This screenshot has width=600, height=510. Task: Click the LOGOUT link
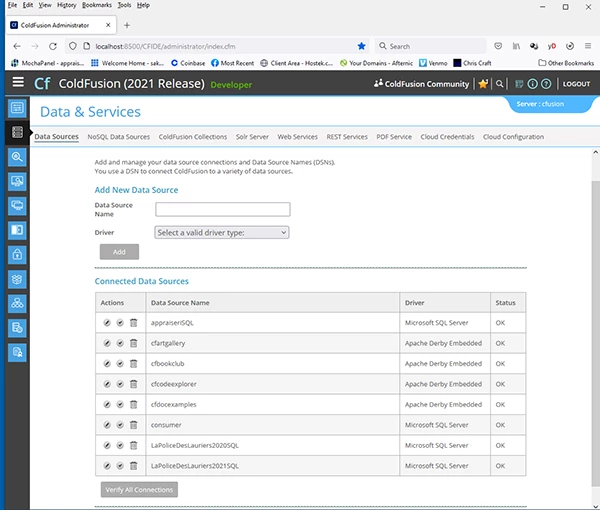(576, 84)
